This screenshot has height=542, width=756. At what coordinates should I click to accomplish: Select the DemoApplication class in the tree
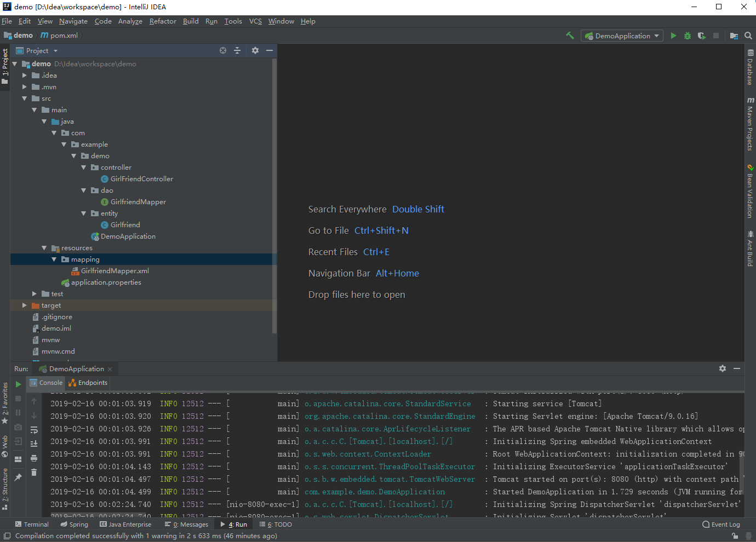click(x=123, y=237)
